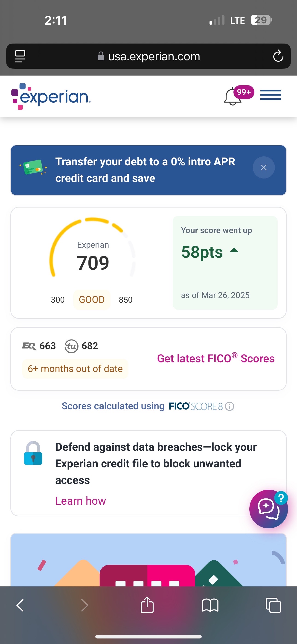Tap the TransUnion 682 score
The height and width of the screenshot is (644, 297).
[x=81, y=346]
